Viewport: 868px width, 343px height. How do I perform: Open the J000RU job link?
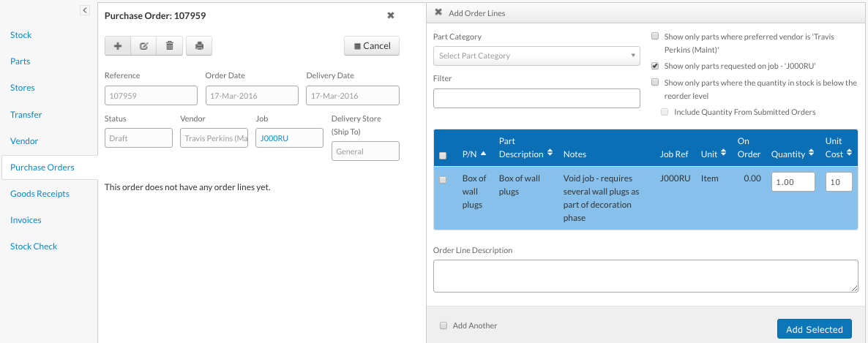point(274,138)
